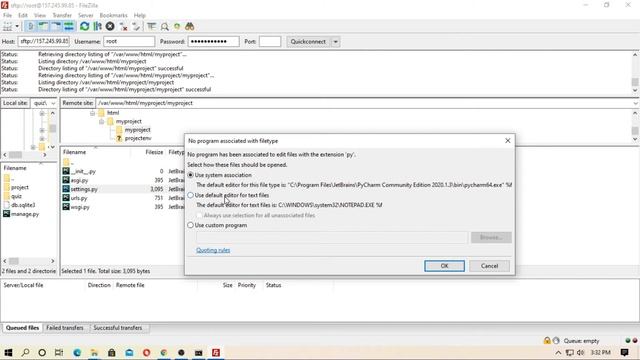
Task: Cancel current operation with black X icon
Action: (x=110, y=27)
